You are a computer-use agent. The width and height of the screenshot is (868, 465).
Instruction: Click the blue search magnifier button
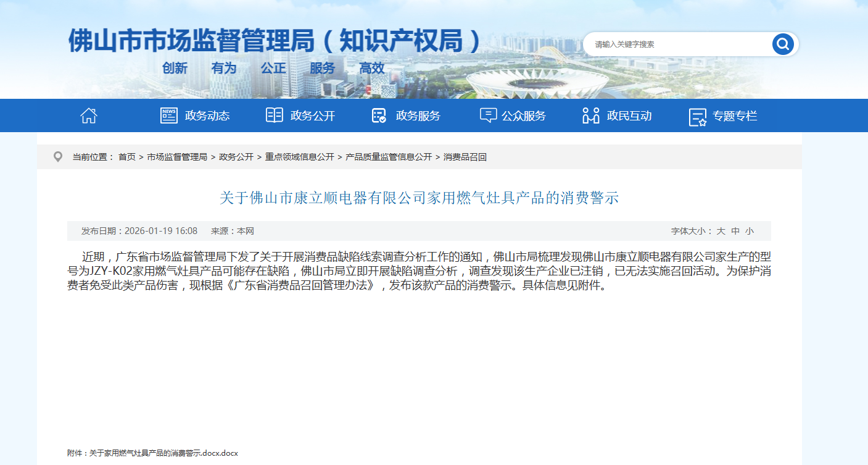click(x=782, y=44)
